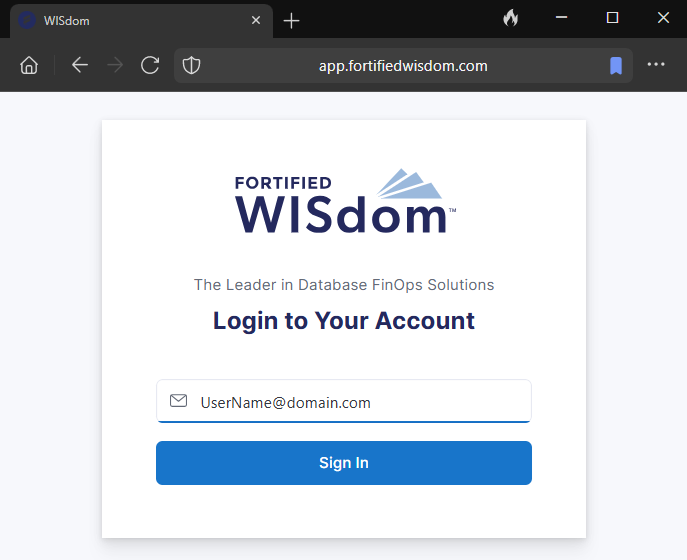Screen dimensions: 687x560
Task: Open the three-dot browser menu
Action: click(656, 64)
